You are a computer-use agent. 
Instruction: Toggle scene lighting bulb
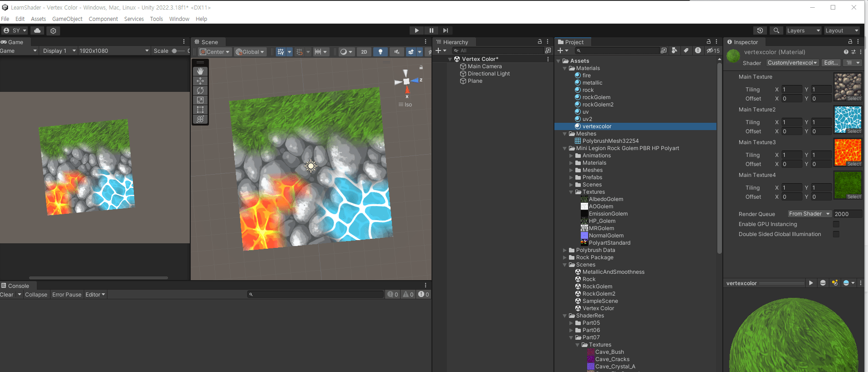tap(381, 52)
